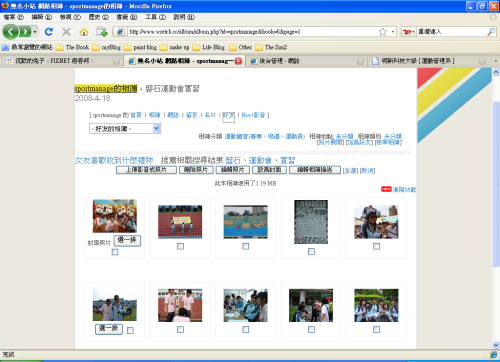The image size is (500, 362).
Task: Open the Yahoo search engine selector dropdown
Action: pyautogui.click(x=409, y=32)
